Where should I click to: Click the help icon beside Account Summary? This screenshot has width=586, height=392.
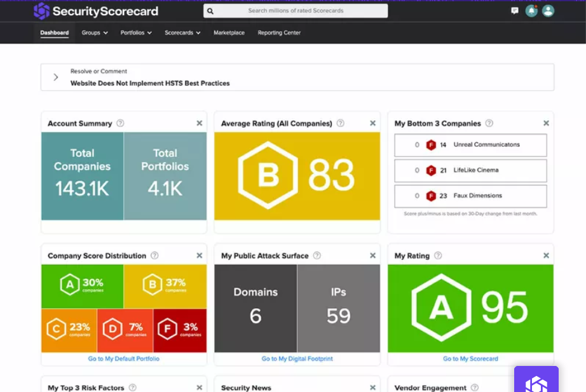(x=120, y=123)
